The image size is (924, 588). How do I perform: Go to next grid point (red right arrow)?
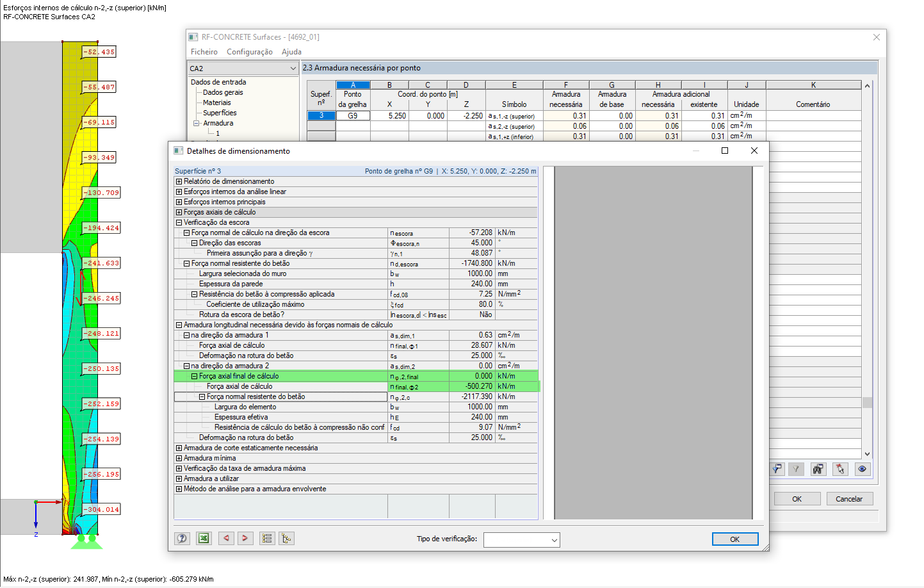pos(245,539)
